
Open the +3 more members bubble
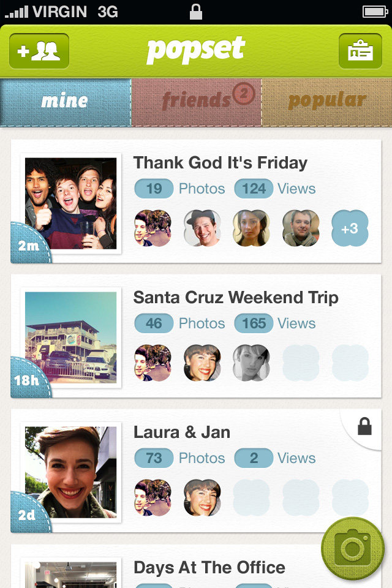350,228
